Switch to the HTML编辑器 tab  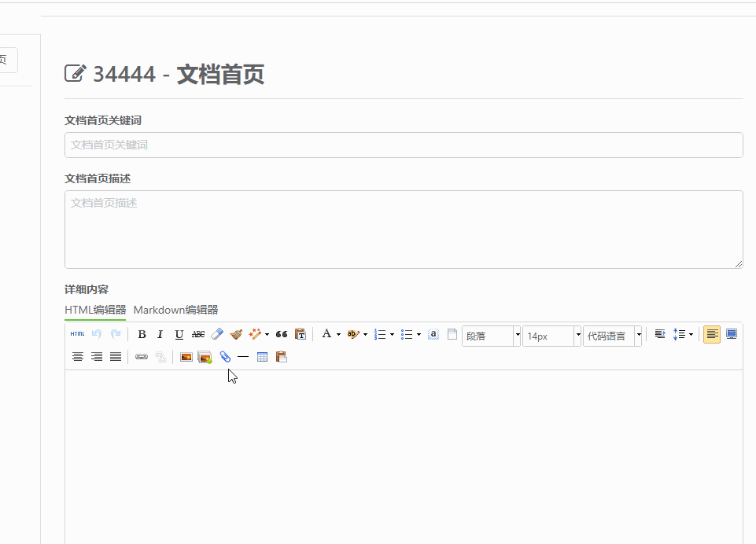95,310
